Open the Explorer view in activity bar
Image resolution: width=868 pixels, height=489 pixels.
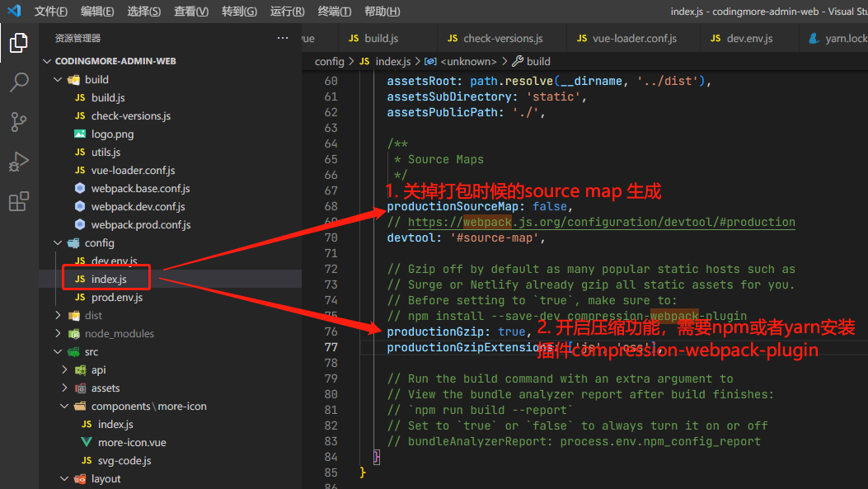point(18,43)
